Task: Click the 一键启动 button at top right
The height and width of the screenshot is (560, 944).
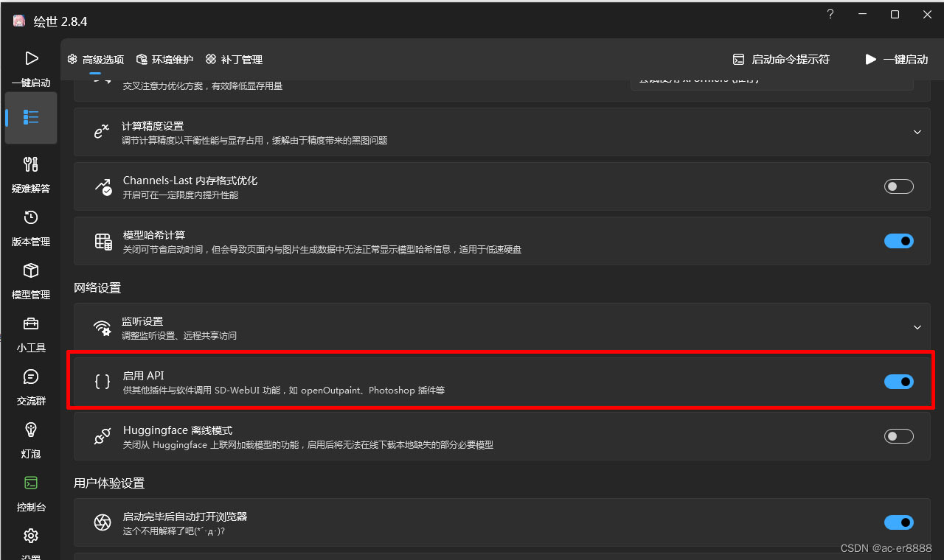Action: coord(897,59)
